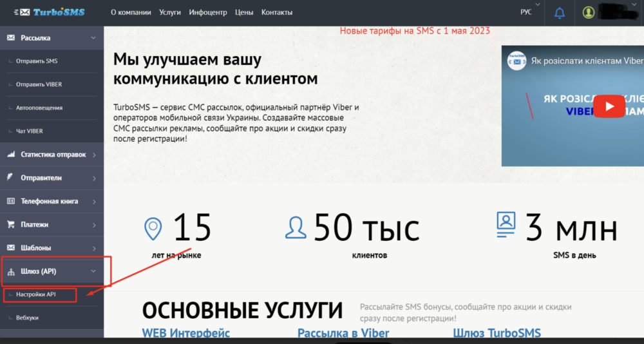Open the Шлюз TurboSMS link

coord(497,333)
